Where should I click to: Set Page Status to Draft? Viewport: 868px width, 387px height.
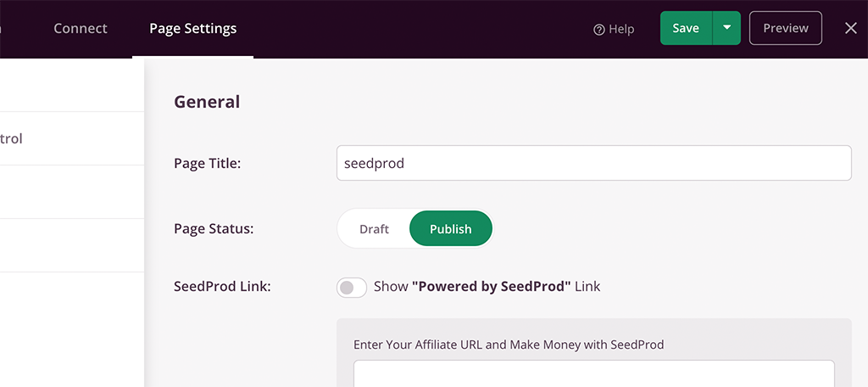374,229
